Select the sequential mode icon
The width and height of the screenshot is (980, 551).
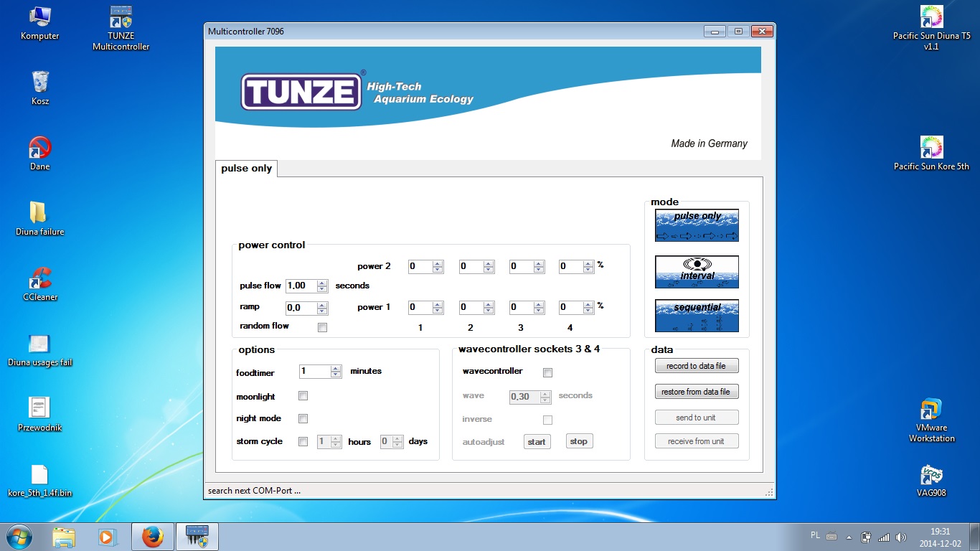tap(697, 316)
